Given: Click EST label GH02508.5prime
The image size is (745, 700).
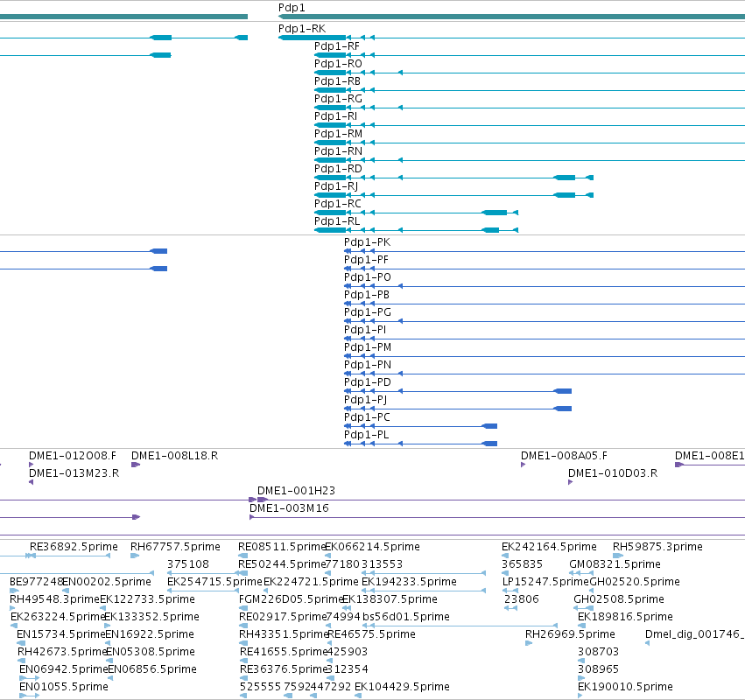Looking at the screenshot, I should point(619,599).
